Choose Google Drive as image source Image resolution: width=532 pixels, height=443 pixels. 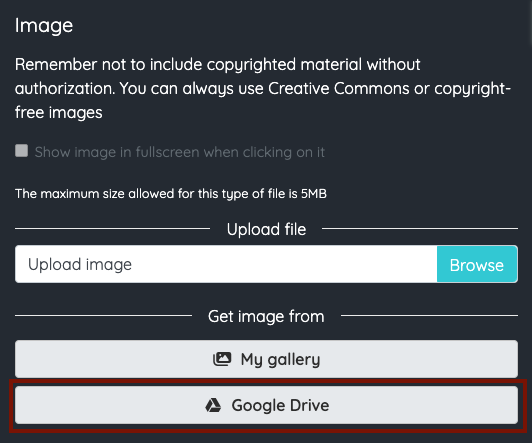pos(266,405)
